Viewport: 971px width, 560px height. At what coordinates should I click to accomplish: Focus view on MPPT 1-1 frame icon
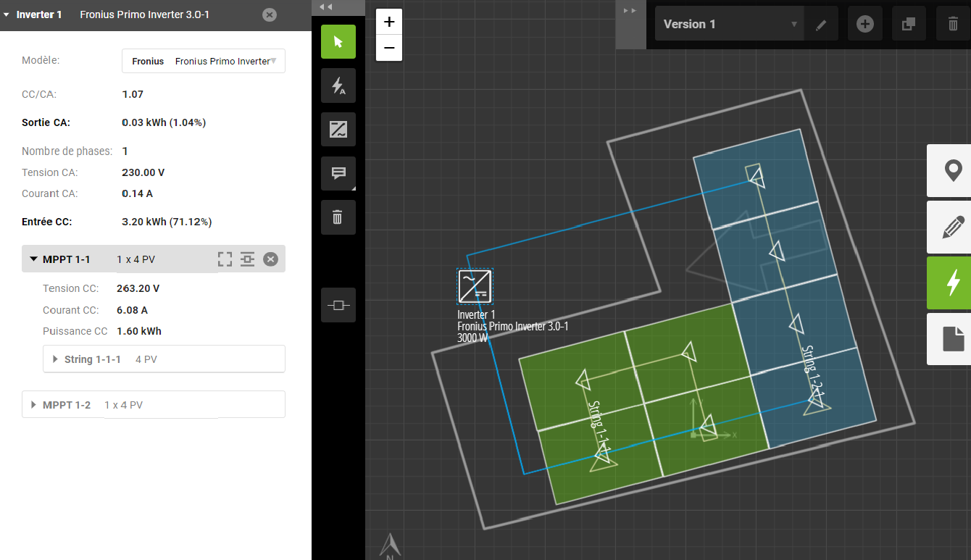[x=225, y=259]
